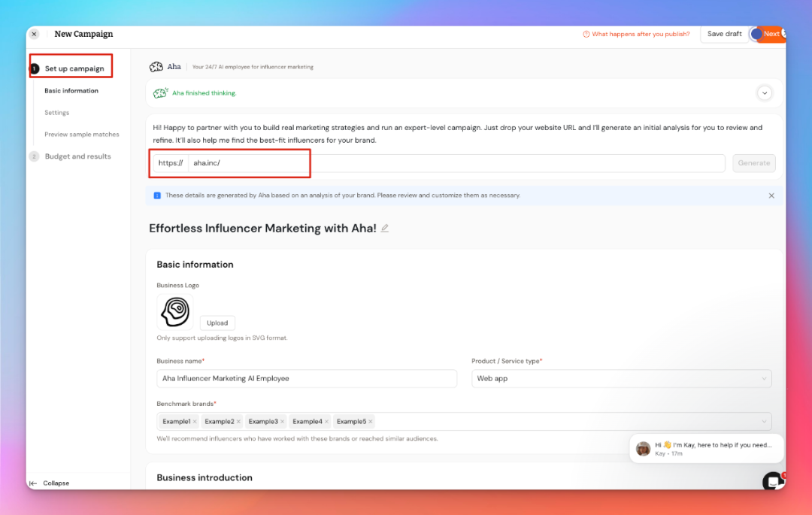Remove Example1 benchmark brand tag
The image size is (812, 515).
195,422
